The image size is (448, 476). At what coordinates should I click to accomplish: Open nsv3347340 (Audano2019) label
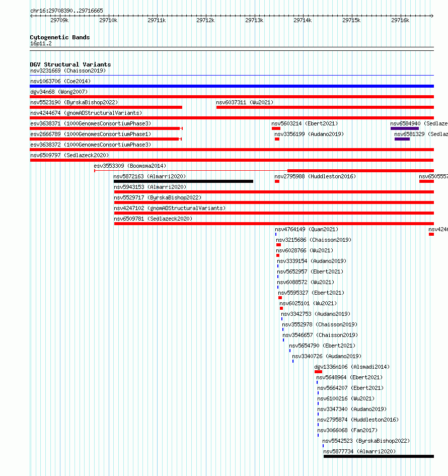click(352, 409)
